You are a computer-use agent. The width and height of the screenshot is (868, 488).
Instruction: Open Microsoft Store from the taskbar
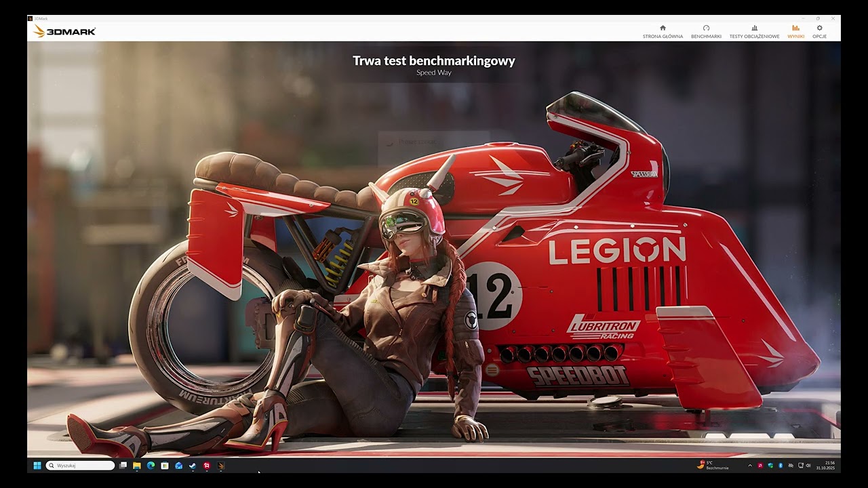[x=165, y=466]
